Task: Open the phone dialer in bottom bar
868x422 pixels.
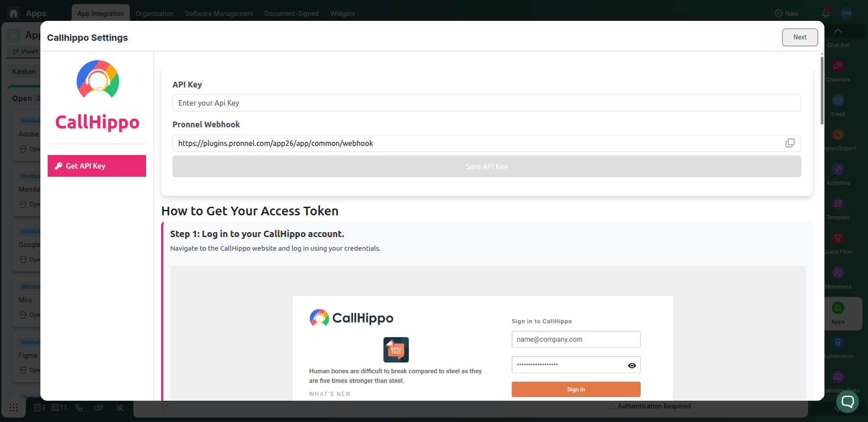Action: [x=79, y=407]
